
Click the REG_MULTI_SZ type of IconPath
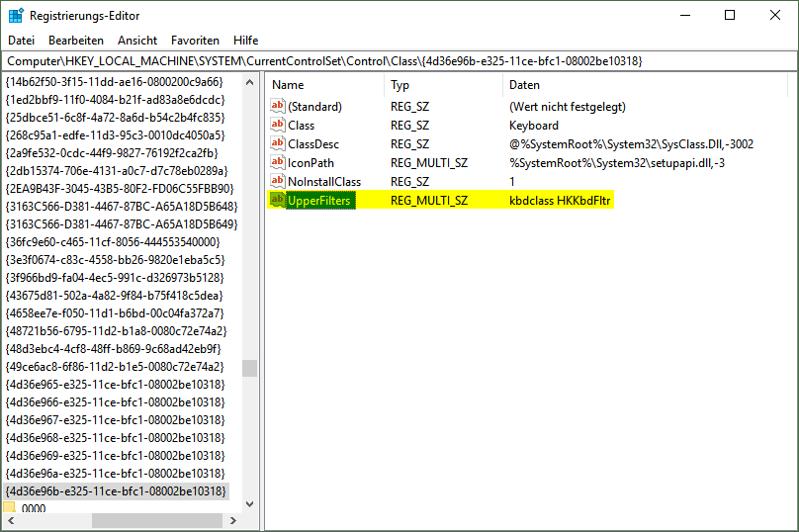pyautogui.click(x=429, y=163)
